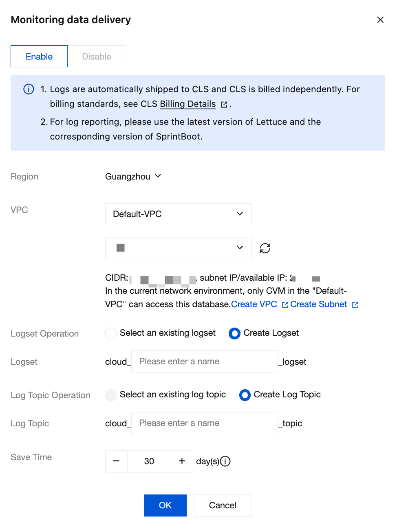The width and height of the screenshot is (397, 532).
Task: Open the Guangzhou region dropdown
Action: [x=133, y=176]
